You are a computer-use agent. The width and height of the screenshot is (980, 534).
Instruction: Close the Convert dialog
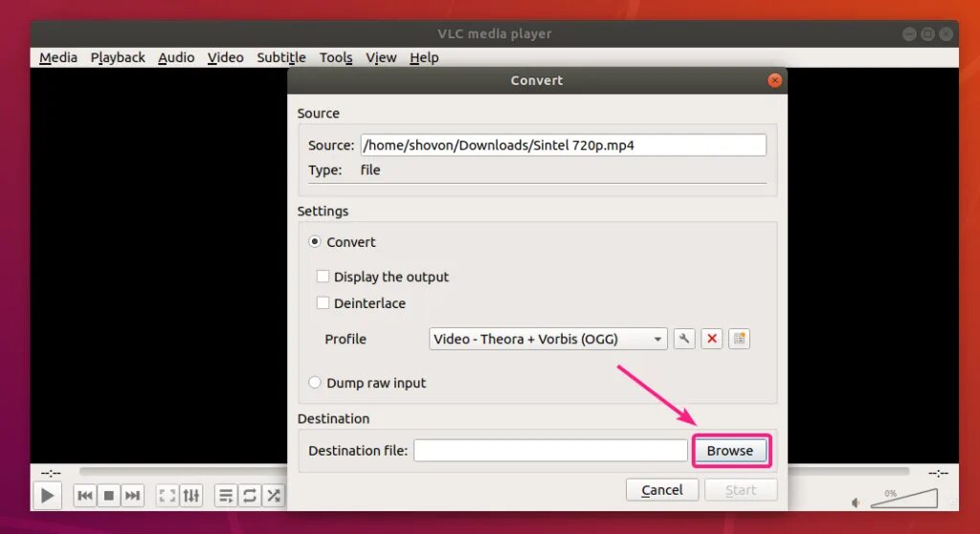pos(774,80)
